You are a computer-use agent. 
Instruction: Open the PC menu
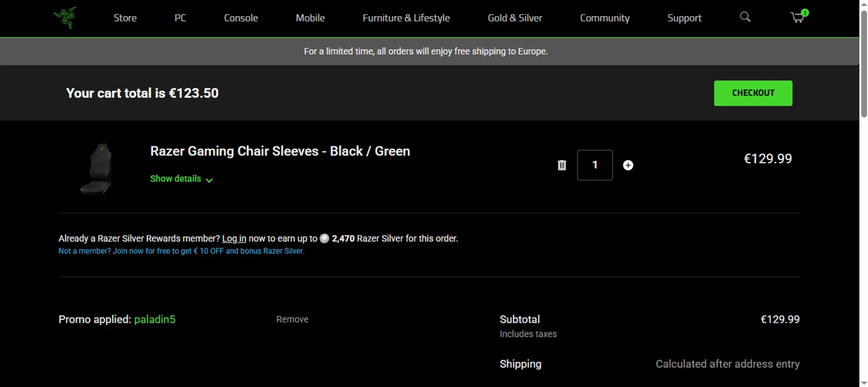[181, 18]
